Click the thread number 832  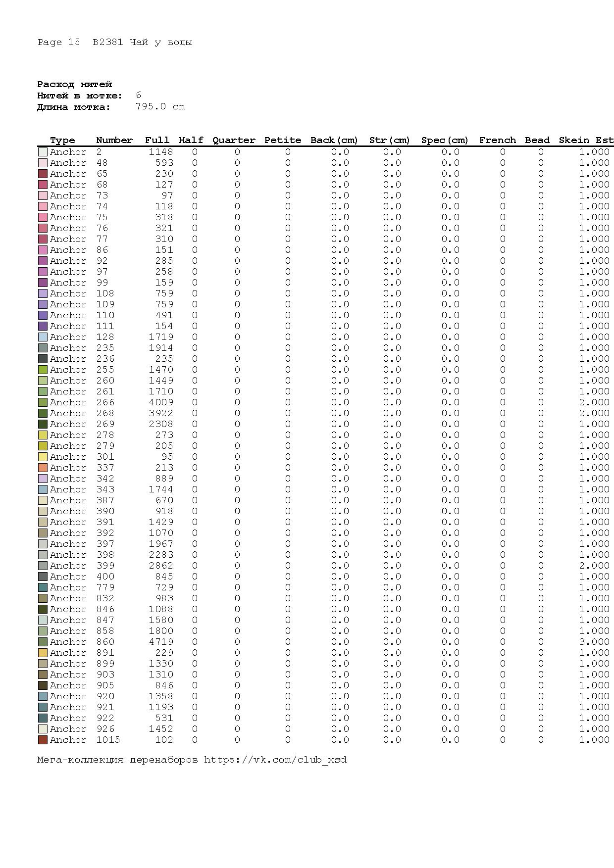[105, 598]
